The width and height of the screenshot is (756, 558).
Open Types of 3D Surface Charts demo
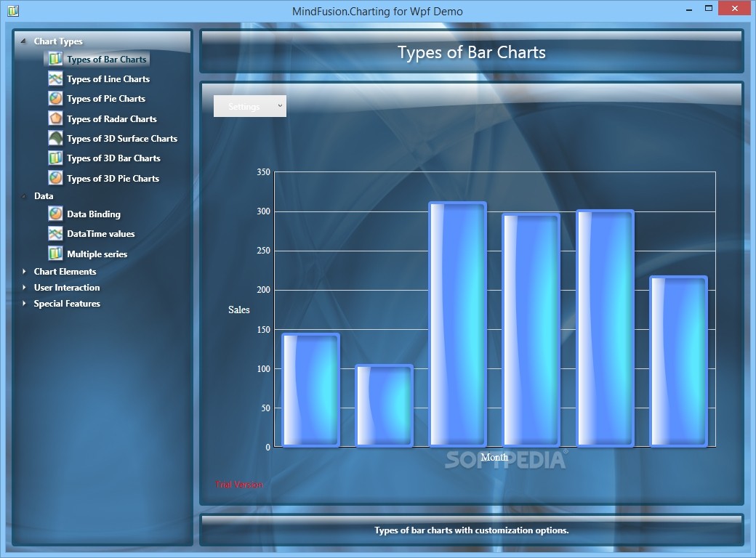click(x=122, y=139)
